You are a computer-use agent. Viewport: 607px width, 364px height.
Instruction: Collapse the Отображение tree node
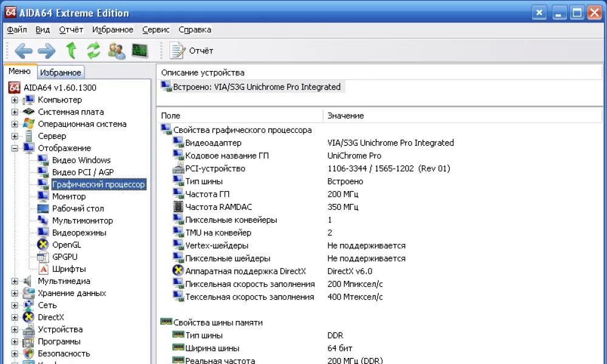(15, 148)
